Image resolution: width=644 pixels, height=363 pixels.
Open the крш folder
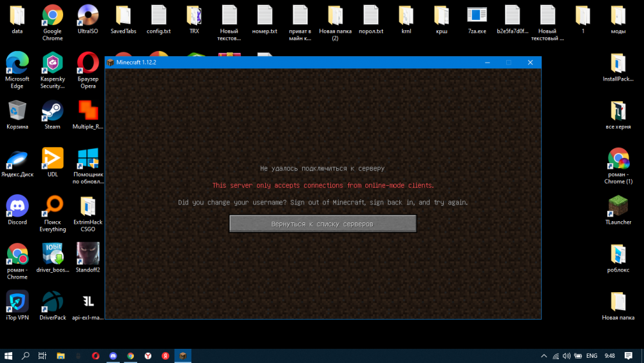[x=442, y=19]
